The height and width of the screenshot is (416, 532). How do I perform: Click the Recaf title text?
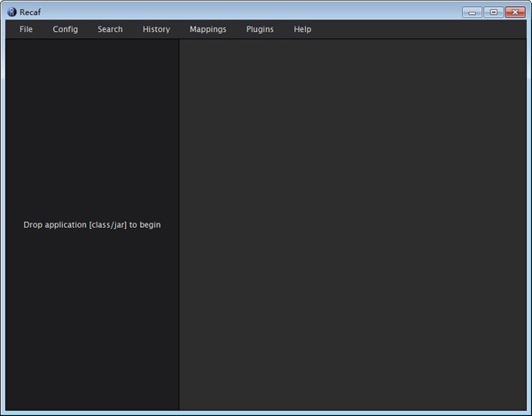click(30, 12)
